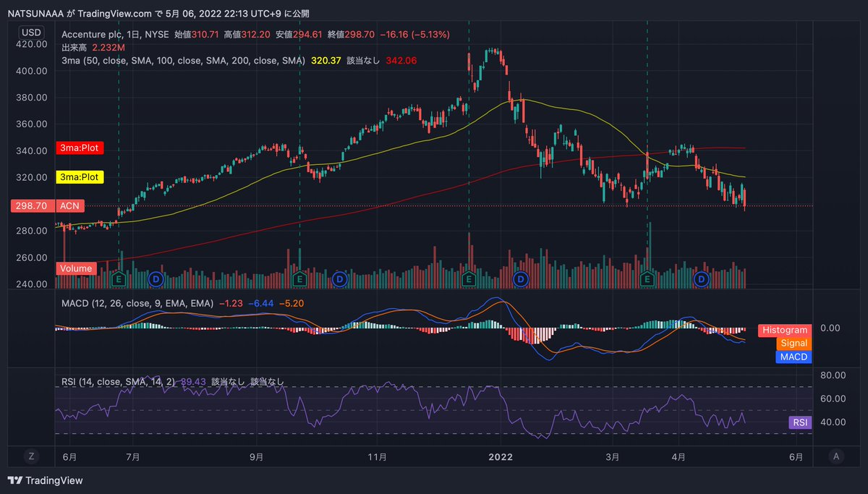Image resolution: width=868 pixels, height=494 pixels.
Task: Click the 安値294.61 low value
Action: point(299,34)
